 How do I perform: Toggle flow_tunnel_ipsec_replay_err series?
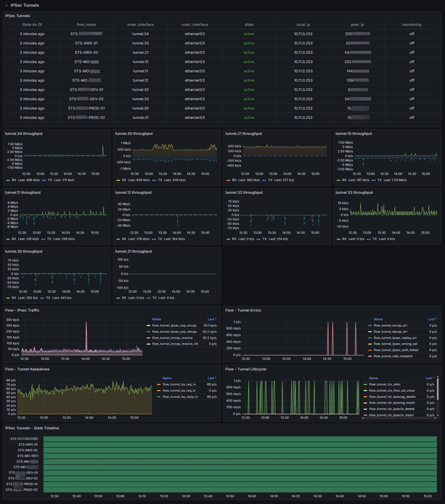point(395,338)
